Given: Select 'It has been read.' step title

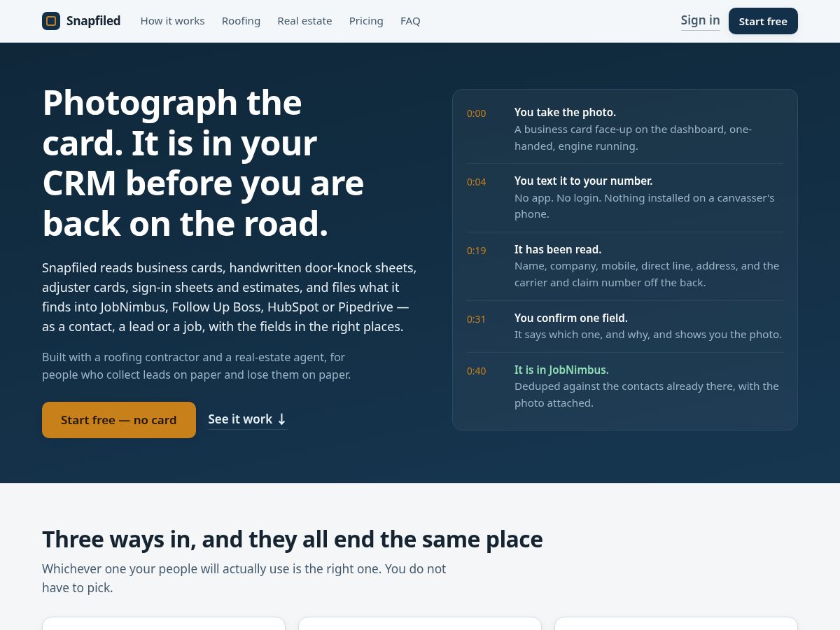Looking at the screenshot, I should [x=558, y=249].
